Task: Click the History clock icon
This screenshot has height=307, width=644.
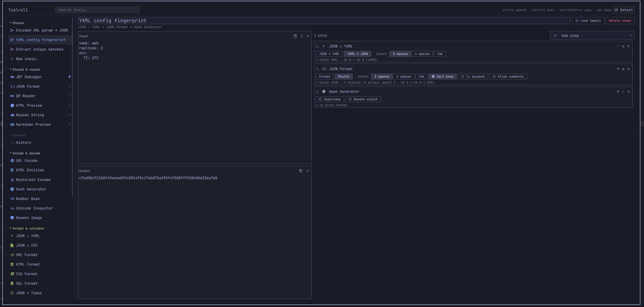Action: click(12, 143)
